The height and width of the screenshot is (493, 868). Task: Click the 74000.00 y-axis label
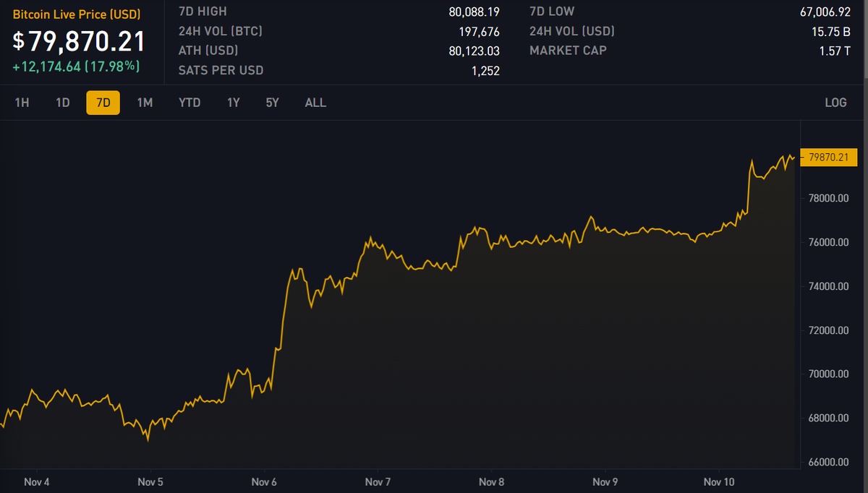coord(829,286)
